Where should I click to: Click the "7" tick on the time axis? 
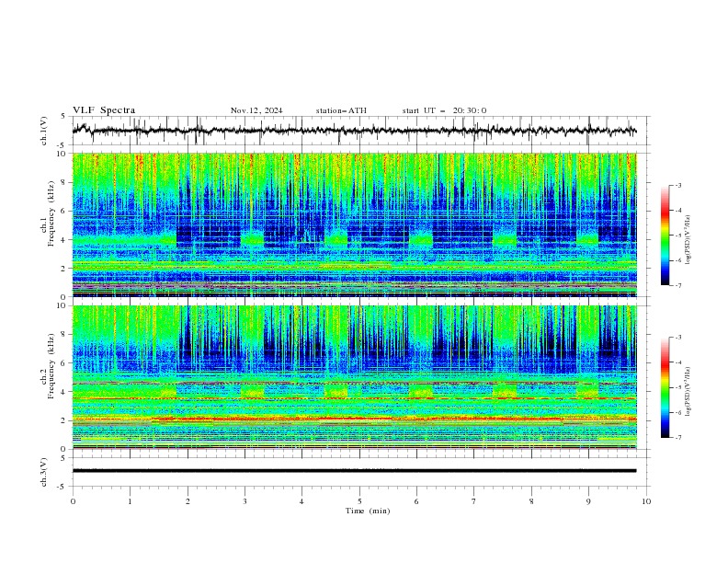pos(474,501)
